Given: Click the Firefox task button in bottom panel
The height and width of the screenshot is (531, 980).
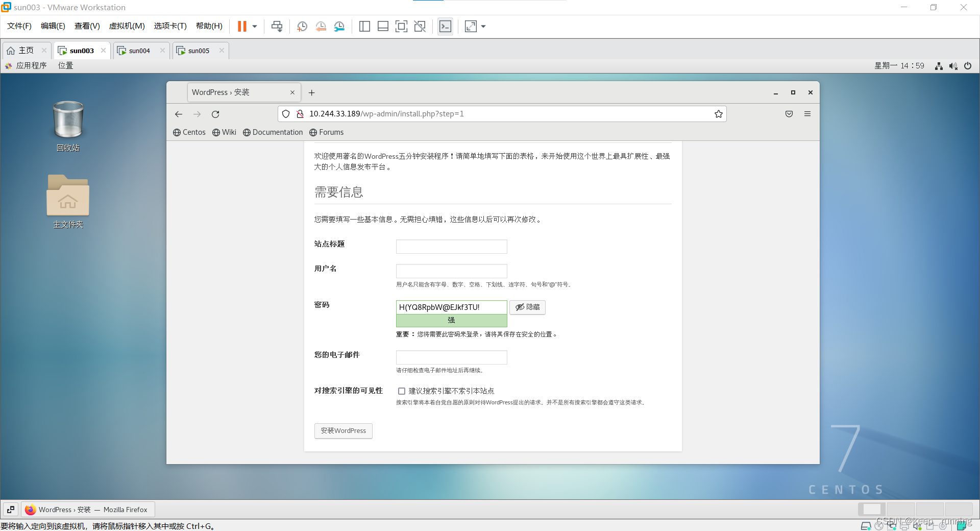Looking at the screenshot, I should (87, 510).
